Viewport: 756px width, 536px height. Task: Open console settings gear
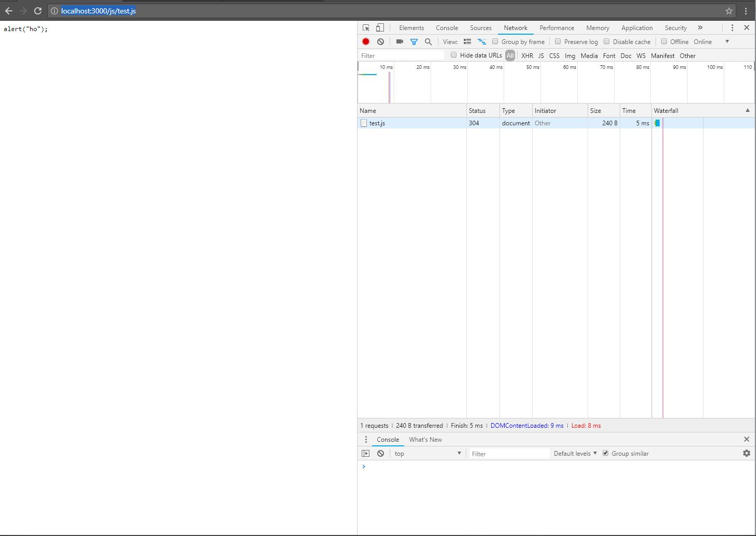(747, 454)
